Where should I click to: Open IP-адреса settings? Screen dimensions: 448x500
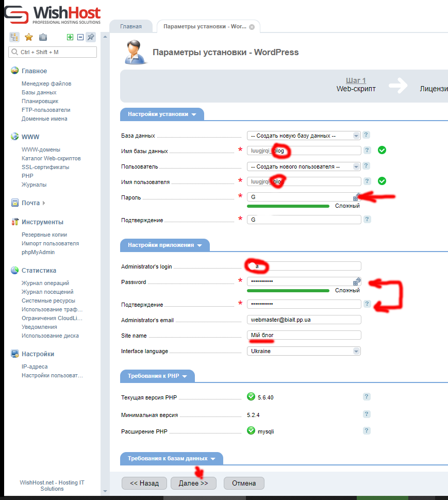pyautogui.click(x=35, y=366)
